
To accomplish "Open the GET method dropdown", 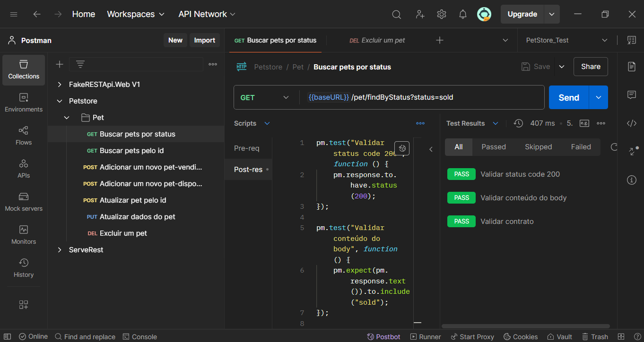I will click(265, 97).
